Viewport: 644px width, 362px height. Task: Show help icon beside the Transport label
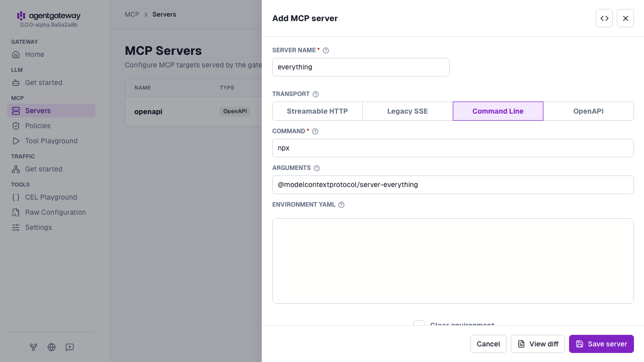(x=316, y=94)
